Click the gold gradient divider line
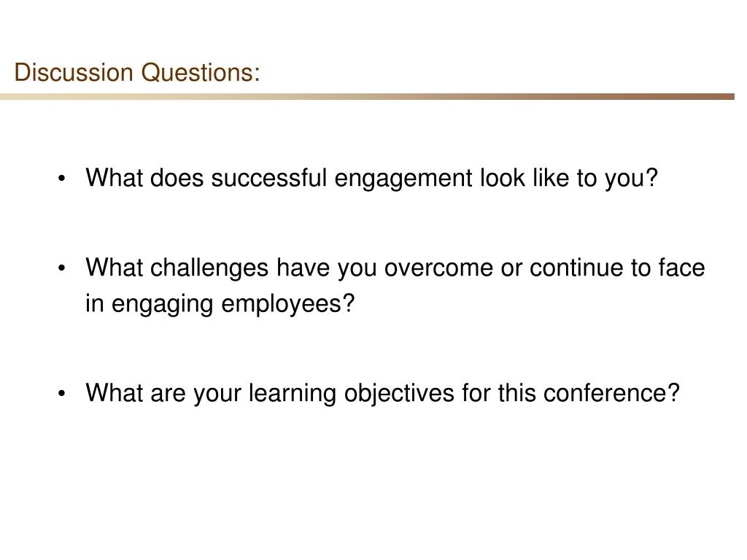This screenshot has height=560, width=747. 367,97
